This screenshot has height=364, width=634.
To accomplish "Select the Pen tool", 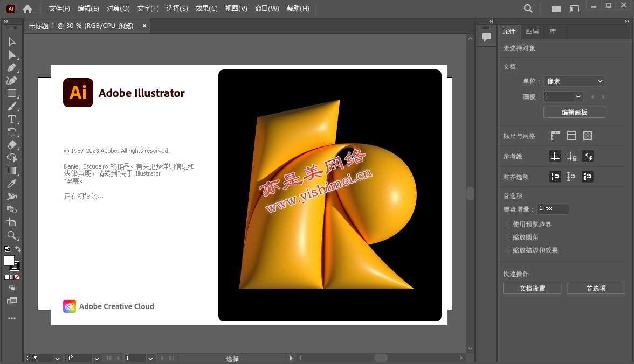I will [x=12, y=67].
